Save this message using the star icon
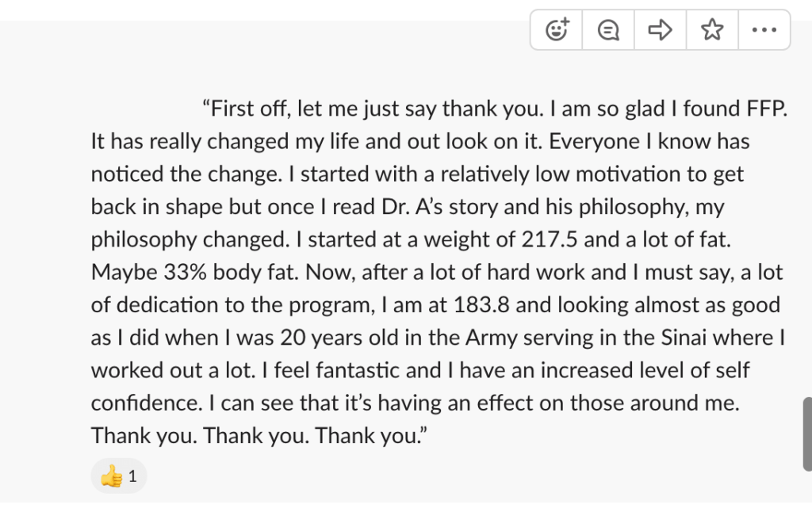812x516 pixels. tap(712, 29)
